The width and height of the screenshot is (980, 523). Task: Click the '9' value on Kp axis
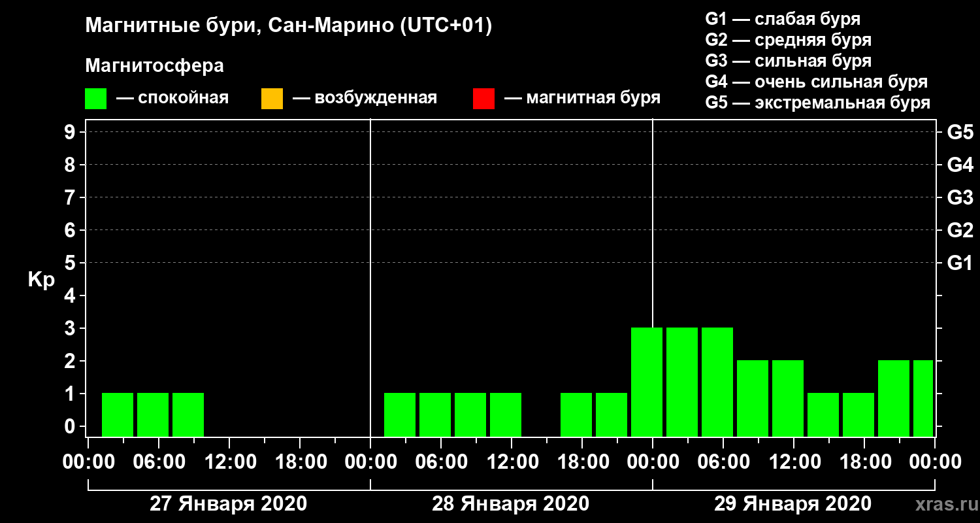coord(71,132)
